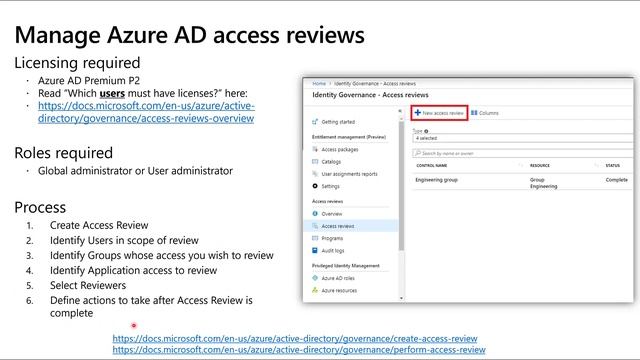The height and width of the screenshot is (360, 640).
Task: Click Global administrator or User administrator text
Action: [135, 171]
